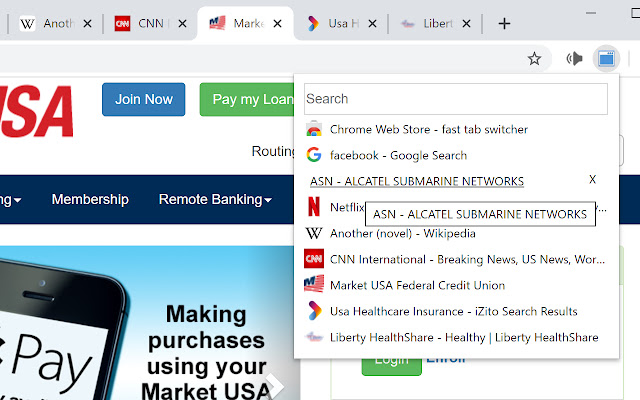Click the audio speaker extension icon

pyautogui.click(x=574, y=59)
